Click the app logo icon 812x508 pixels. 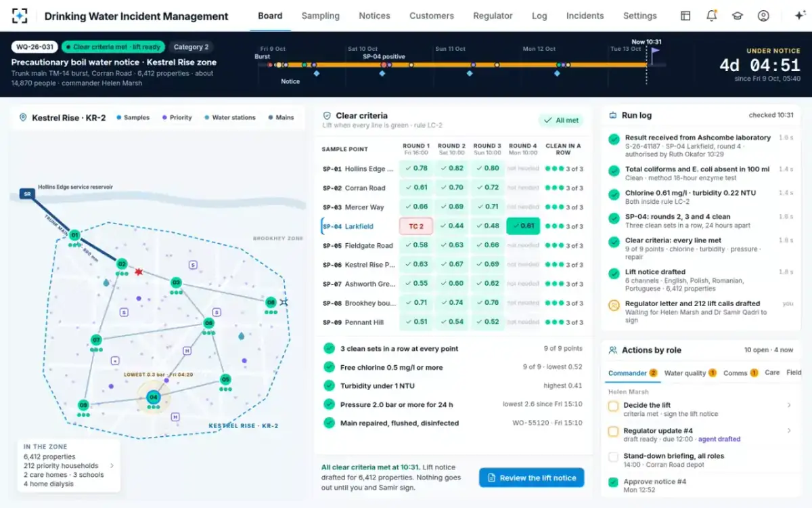coord(20,16)
